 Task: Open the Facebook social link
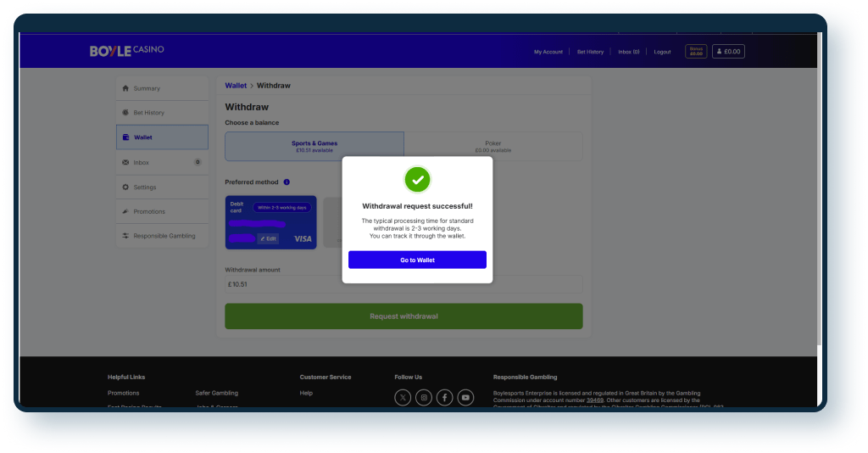pyautogui.click(x=444, y=397)
